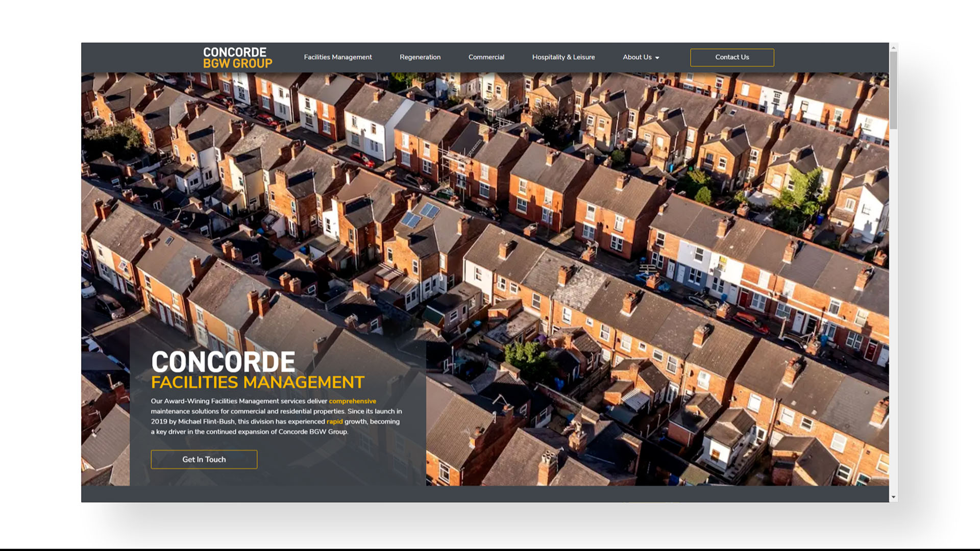Click the yellow FACILITIES MANAGEMENT subheading
Viewport: 980px width, 551px height.
coord(257,382)
